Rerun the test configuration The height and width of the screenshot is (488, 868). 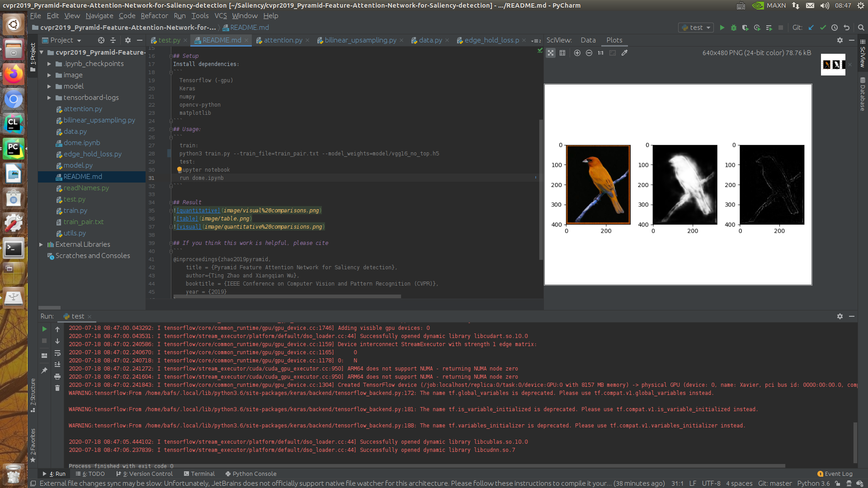click(x=44, y=329)
